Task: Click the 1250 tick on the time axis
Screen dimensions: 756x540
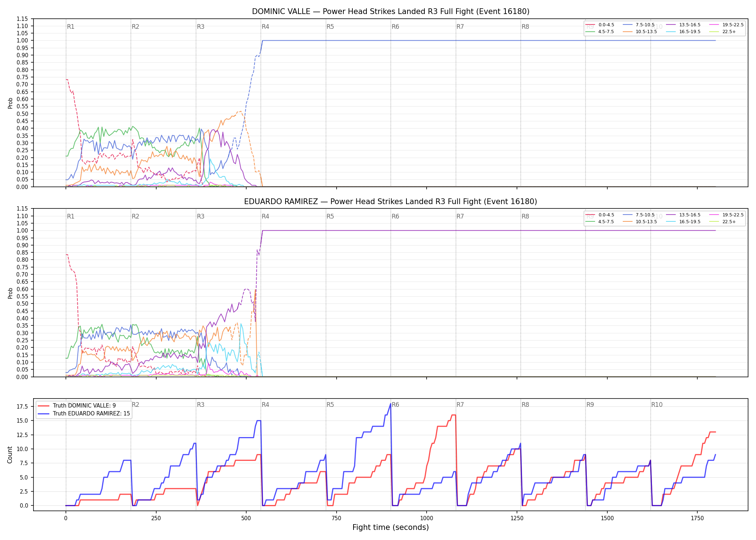Action: pyautogui.click(x=517, y=518)
